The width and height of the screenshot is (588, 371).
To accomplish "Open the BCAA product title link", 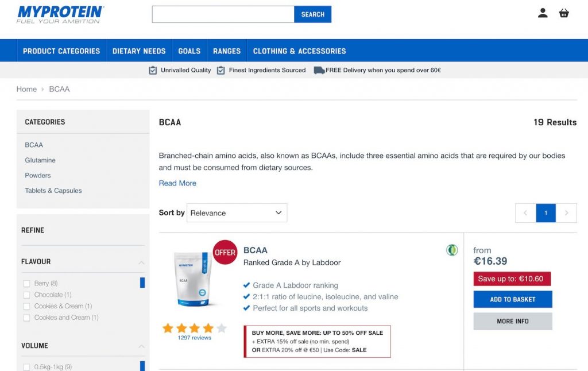I will pyautogui.click(x=256, y=250).
